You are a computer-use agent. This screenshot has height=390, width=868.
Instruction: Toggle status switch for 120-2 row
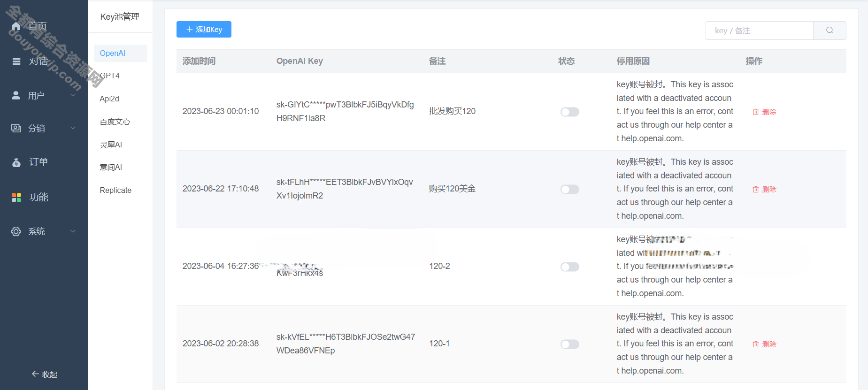click(x=569, y=267)
